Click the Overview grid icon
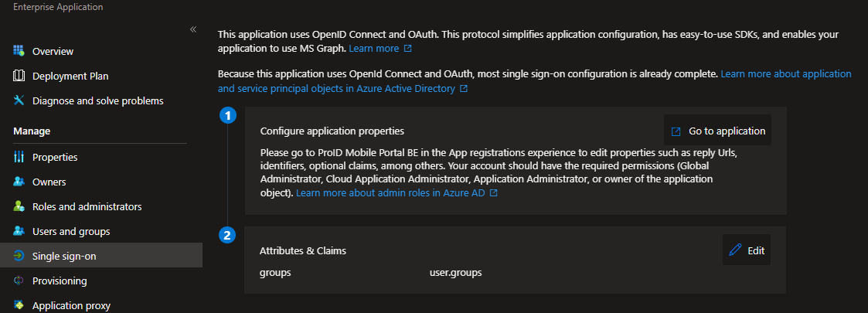This screenshot has height=313, width=868. (x=19, y=51)
